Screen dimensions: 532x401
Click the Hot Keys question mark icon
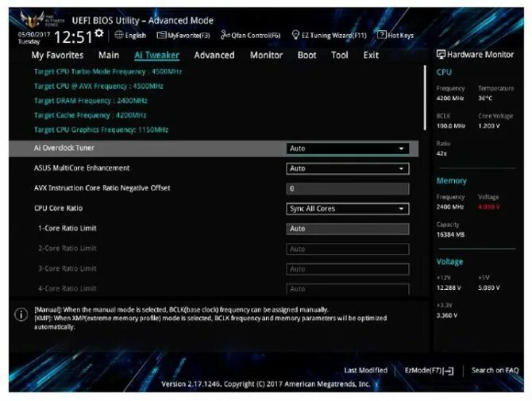point(382,35)
